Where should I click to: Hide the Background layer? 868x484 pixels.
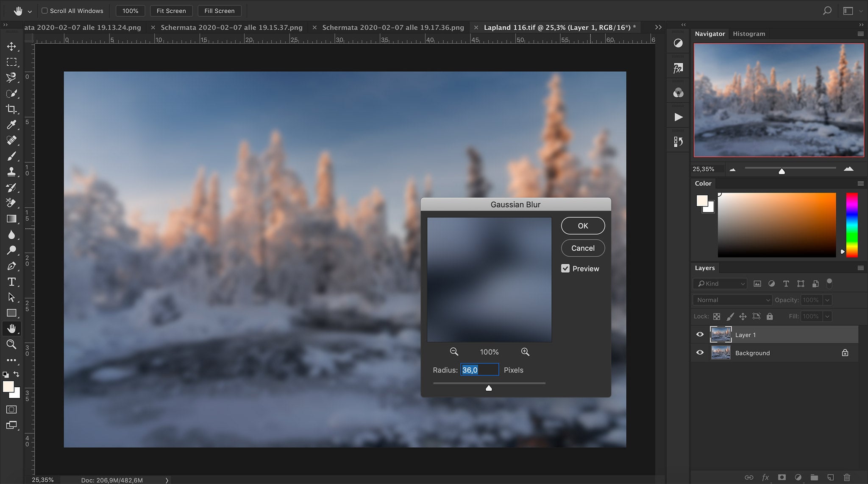click(x=699, y=353)
